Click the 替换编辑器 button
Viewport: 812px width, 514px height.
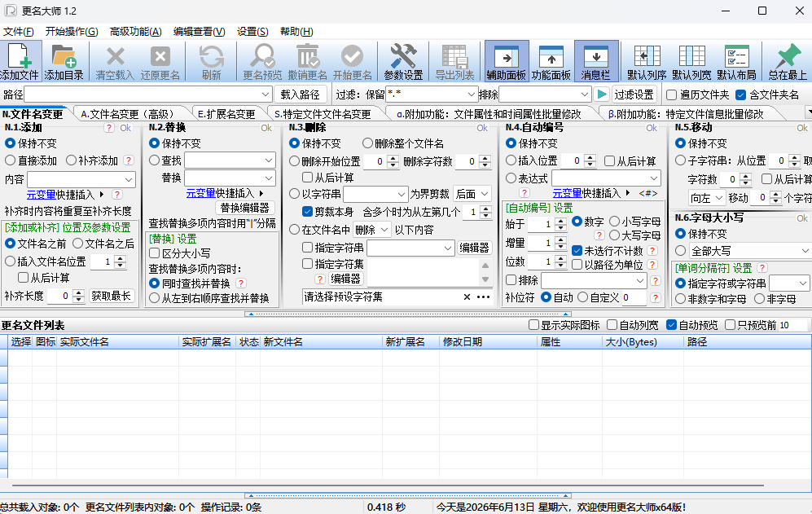(244, 208)
